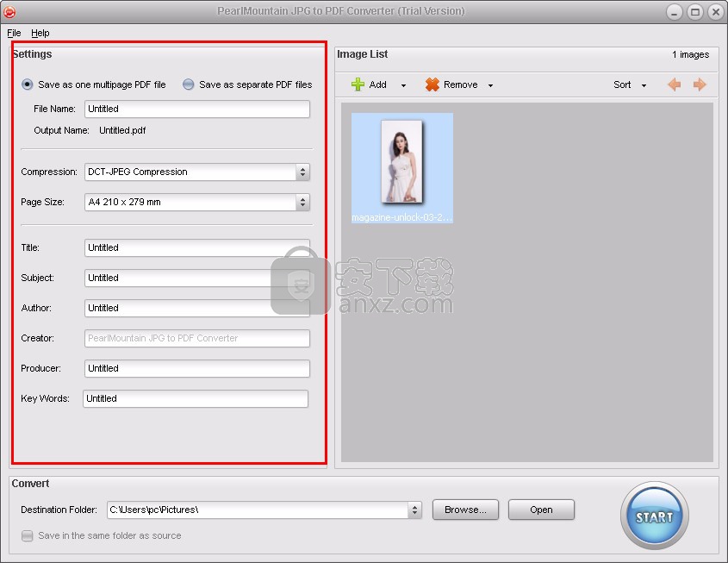Click the Browse... button
728x563 pixels.
coord(465,510)
